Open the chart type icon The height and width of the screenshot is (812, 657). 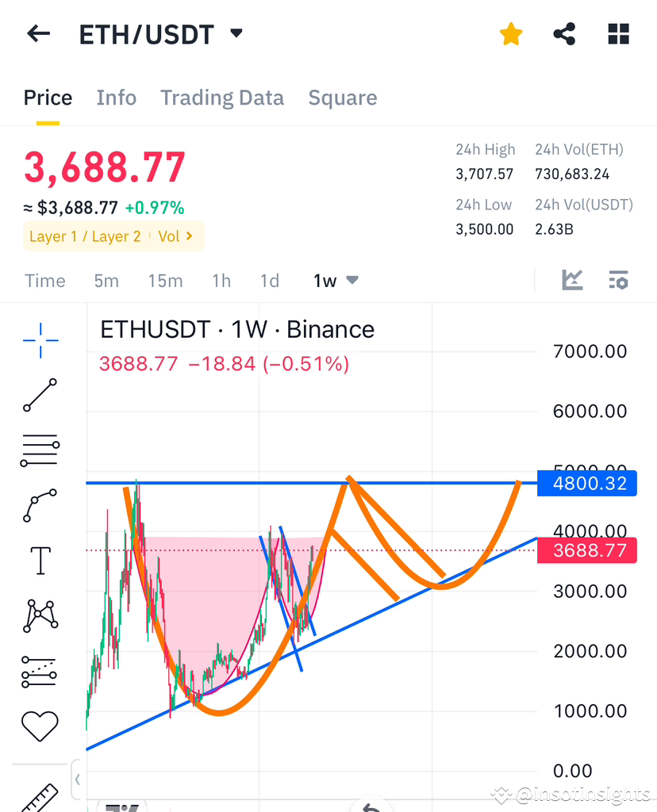coord(571,280)
